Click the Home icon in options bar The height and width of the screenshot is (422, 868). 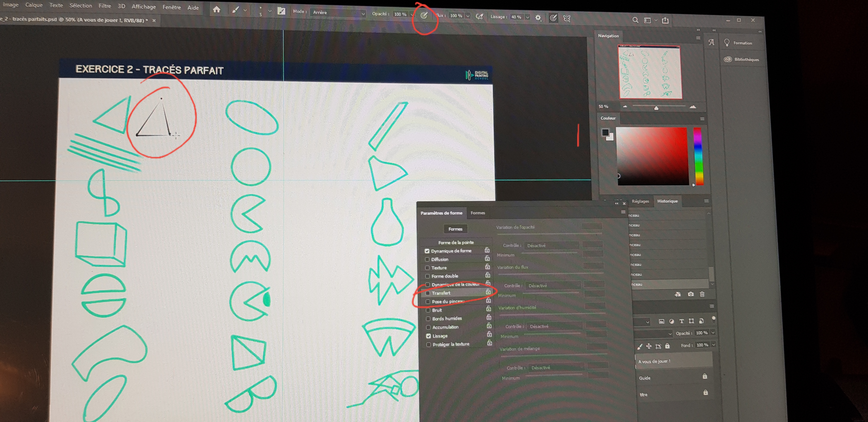point(217,10)
